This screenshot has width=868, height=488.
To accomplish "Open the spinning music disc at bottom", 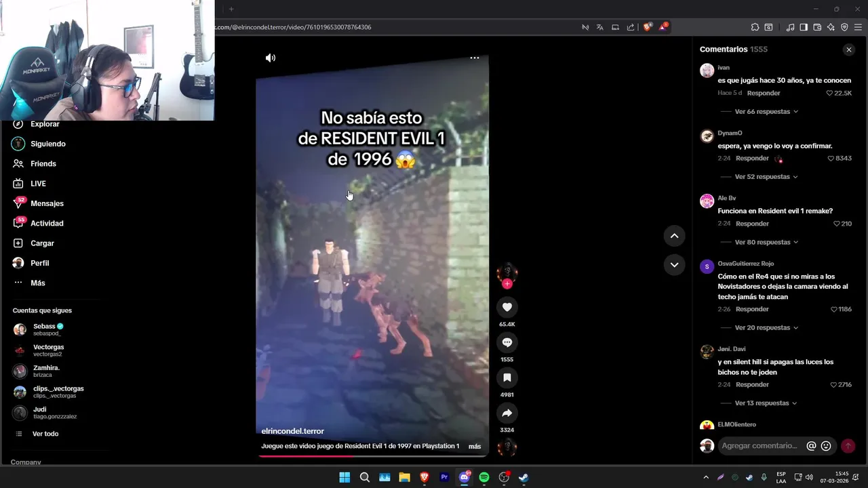I will [507, 447].
